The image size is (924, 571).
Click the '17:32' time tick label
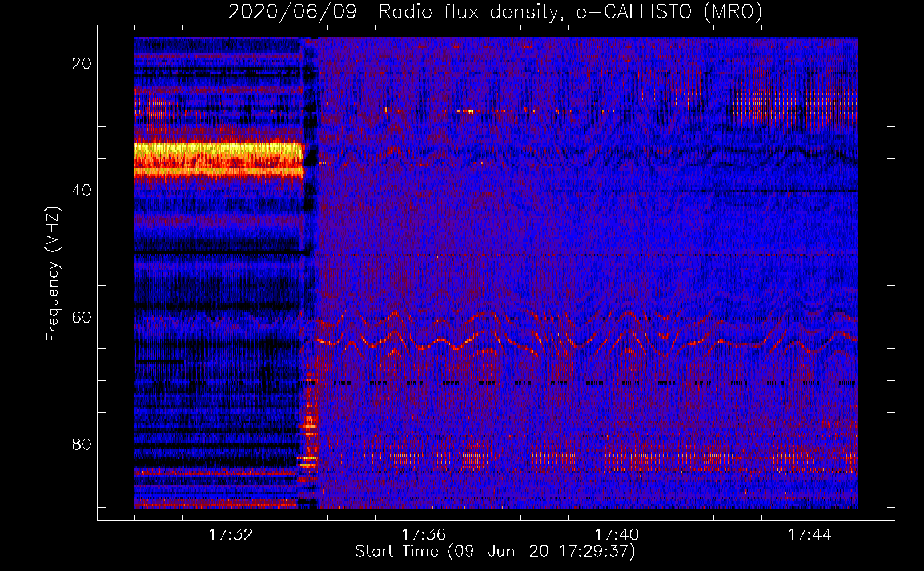coord(231,535)
